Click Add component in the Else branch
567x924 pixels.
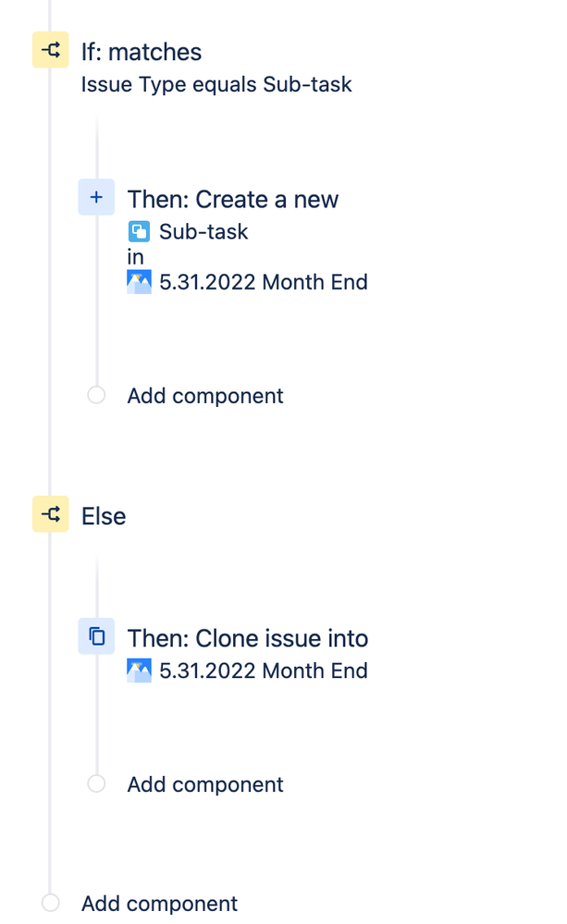(205, 785)
